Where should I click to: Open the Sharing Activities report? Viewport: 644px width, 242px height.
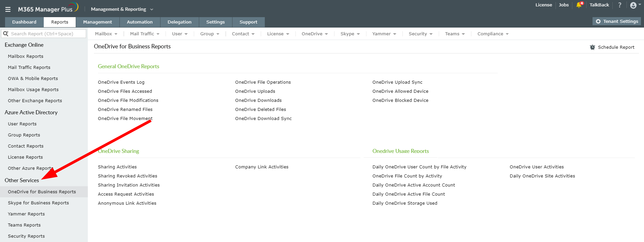click(117, 167)
